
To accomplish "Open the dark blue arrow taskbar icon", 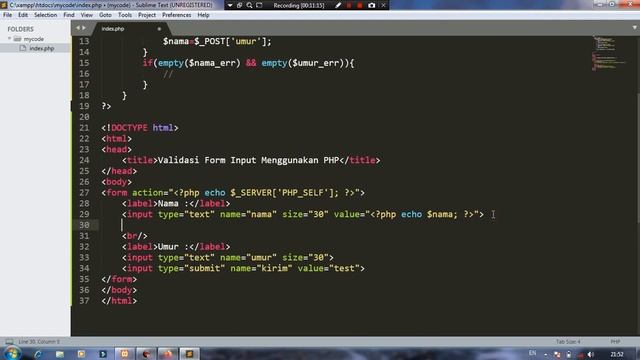I will pyautogui.click(x=103, y=354).
